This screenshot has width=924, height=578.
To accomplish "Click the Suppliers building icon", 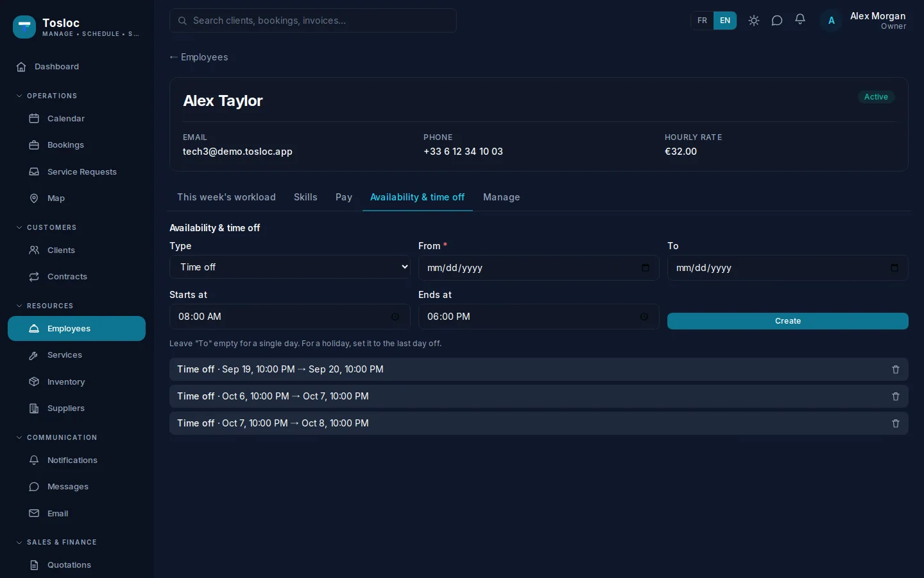I will (x=34, y=408).
